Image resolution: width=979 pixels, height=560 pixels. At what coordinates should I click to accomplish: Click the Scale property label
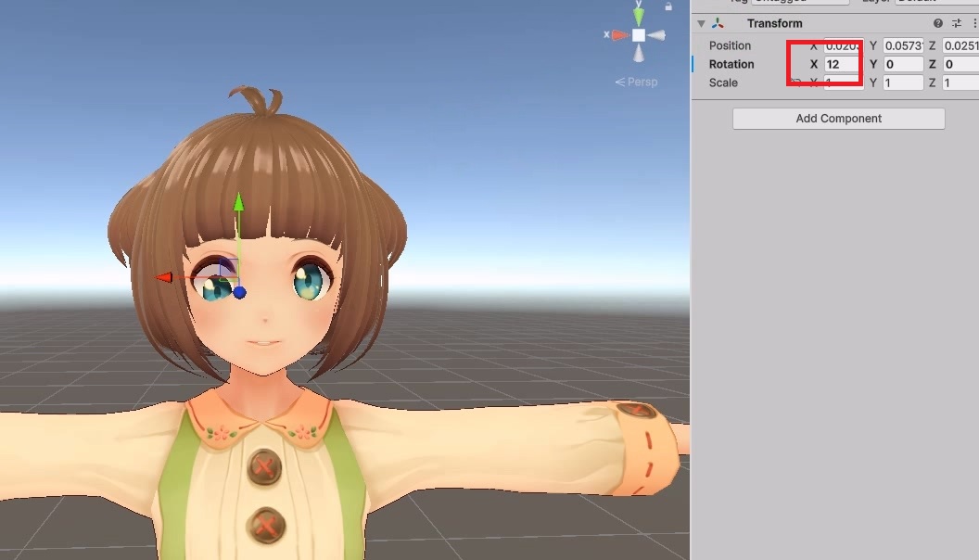click(723, 83)
